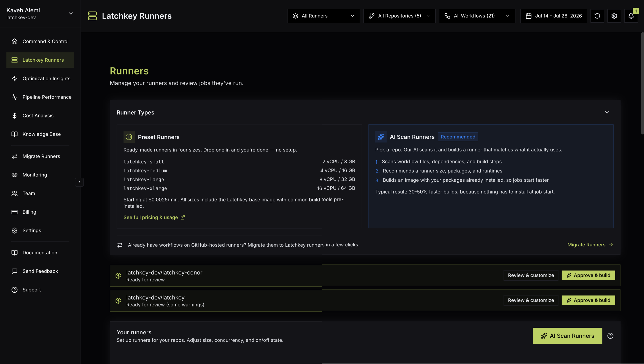The image size is (644, 364).
Task: Click the Optimization Insights lightning icon
Action: tap(15, 79)
